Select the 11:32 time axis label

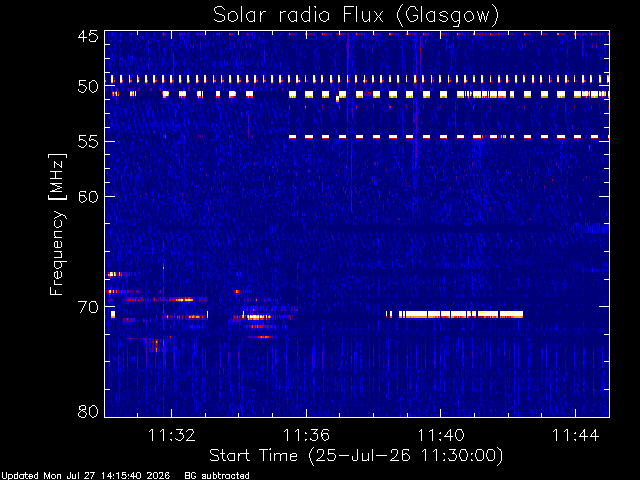click(171, 435)
